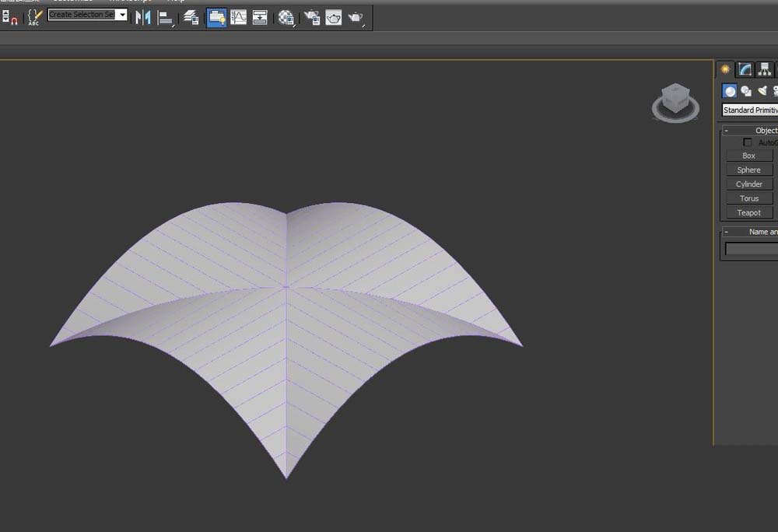Open the Render Setup icon
This screenshot has height=532, width=778.
[x=310, y=17]
